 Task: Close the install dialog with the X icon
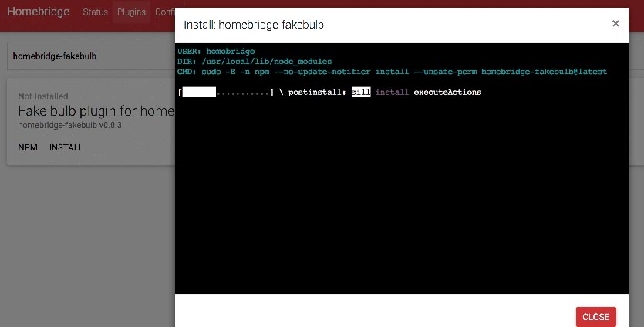click(615, 23)
